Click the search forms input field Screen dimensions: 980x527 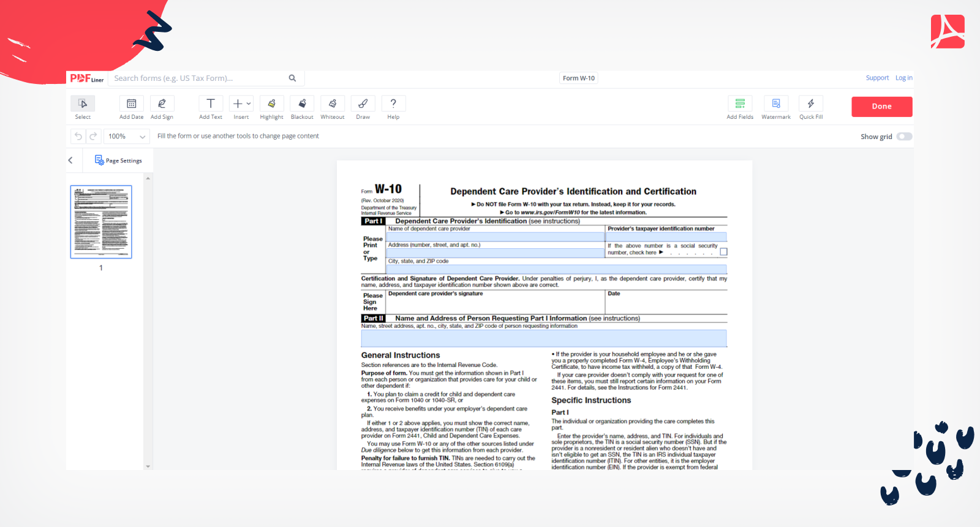coord(199,78)
